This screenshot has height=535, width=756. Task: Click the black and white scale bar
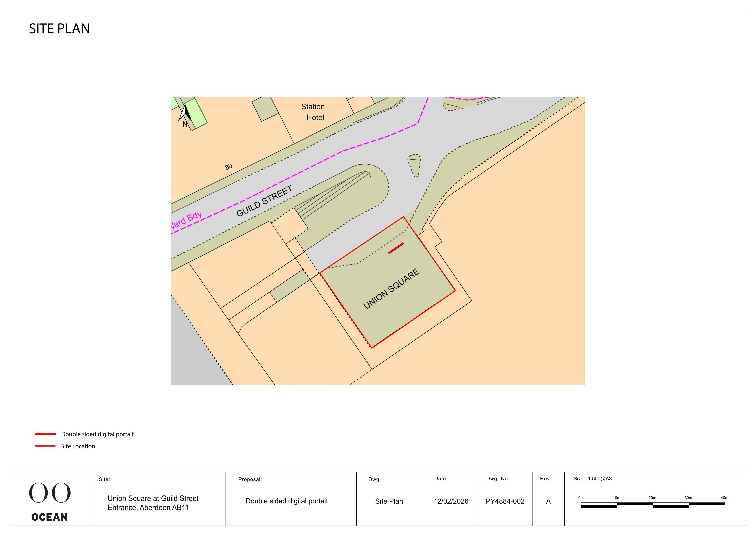click(653, 505)
